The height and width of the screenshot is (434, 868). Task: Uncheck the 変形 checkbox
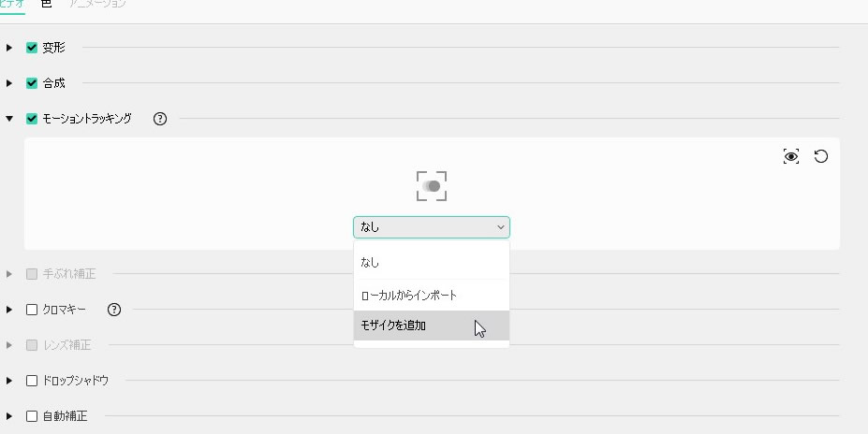pyautogui.click(x=32, y=48)
